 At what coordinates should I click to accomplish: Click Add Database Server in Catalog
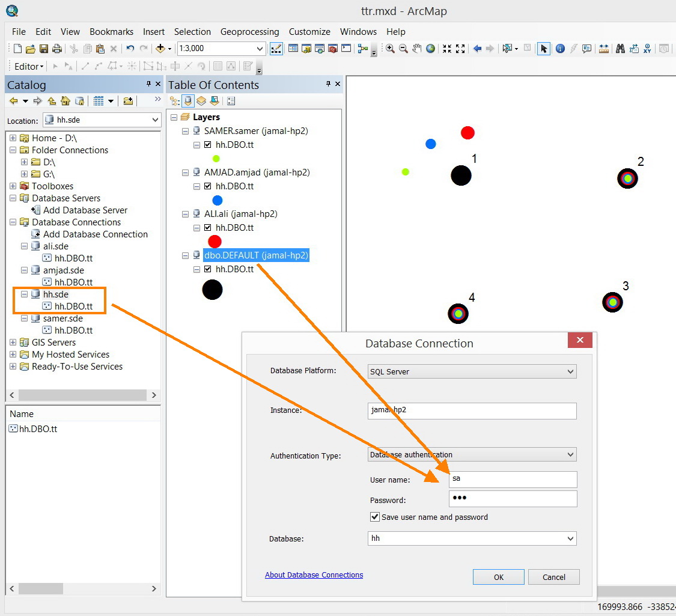[85, 210]
